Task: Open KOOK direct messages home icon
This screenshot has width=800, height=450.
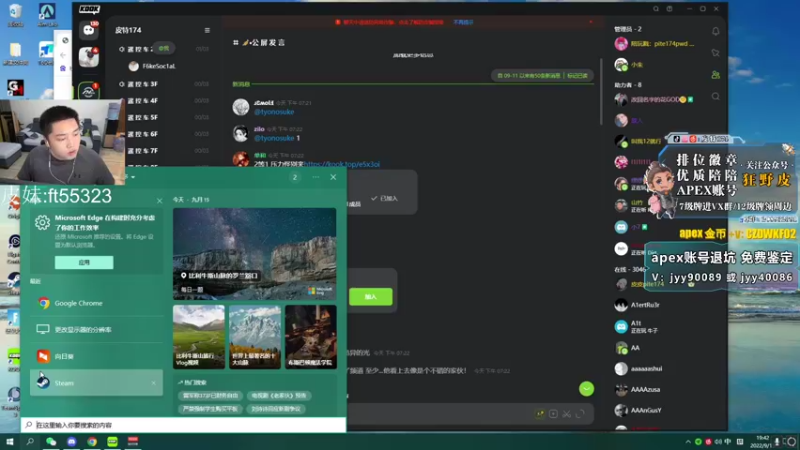Action: point(89,30)
